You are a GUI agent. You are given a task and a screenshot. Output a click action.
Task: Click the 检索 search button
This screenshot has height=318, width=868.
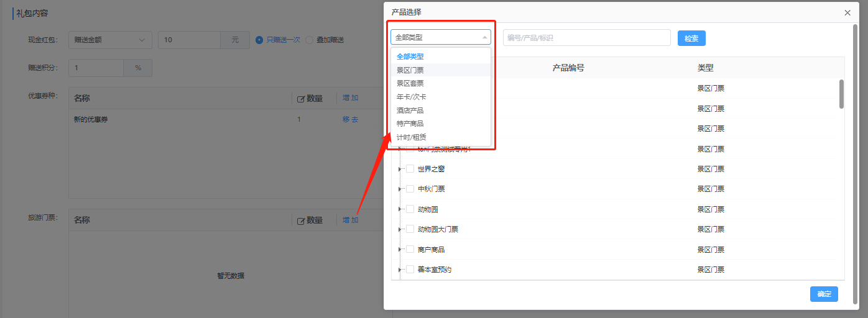pos(691,38)
